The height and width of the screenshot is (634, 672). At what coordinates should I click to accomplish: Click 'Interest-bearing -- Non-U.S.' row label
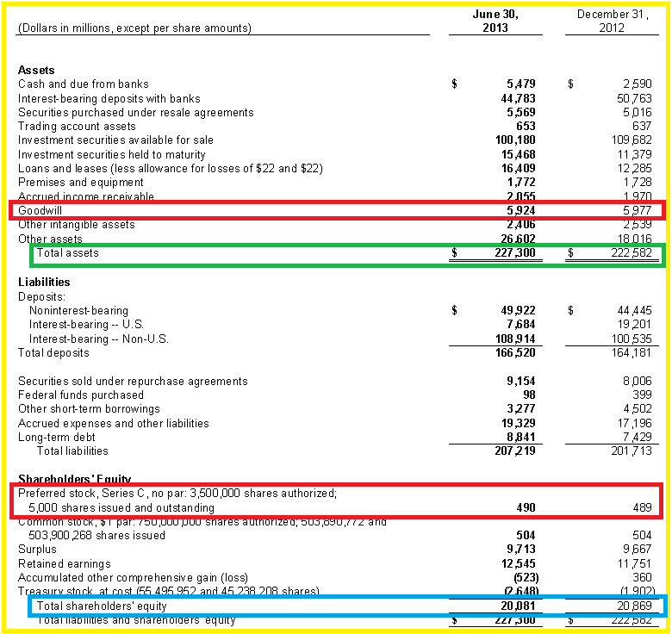coord(98,339)
